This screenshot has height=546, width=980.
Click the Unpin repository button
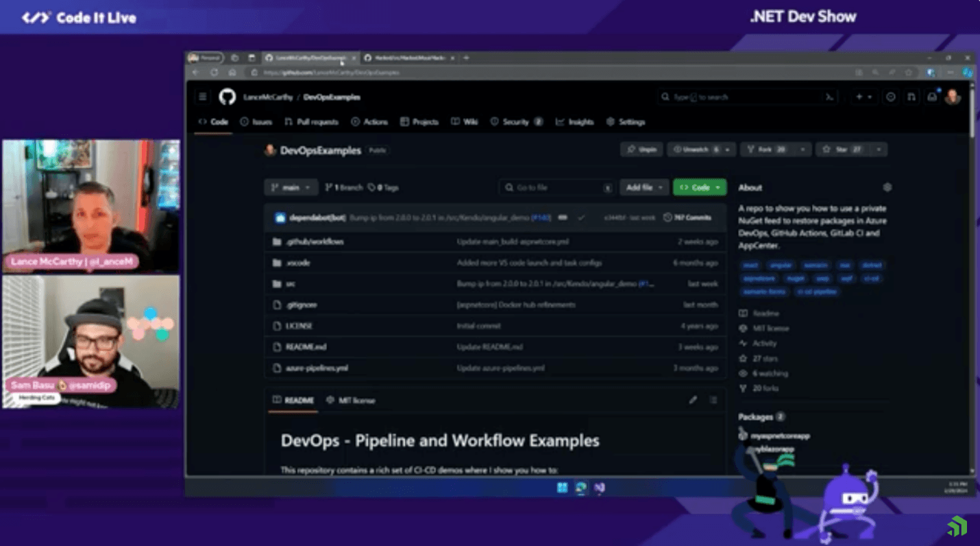(642, 149)
